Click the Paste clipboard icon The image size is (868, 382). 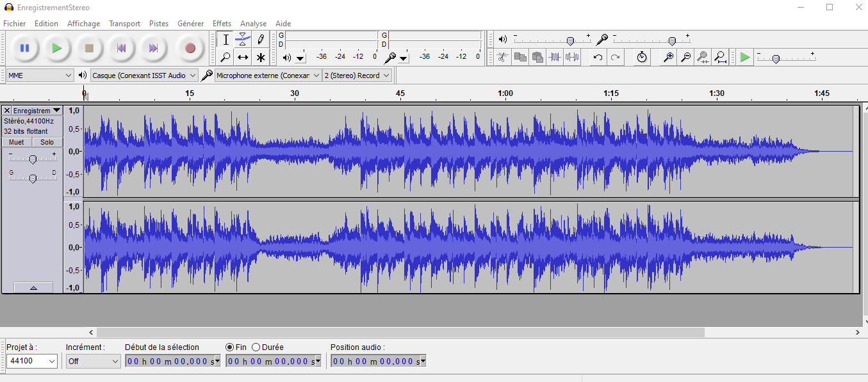tap(537, 58)
